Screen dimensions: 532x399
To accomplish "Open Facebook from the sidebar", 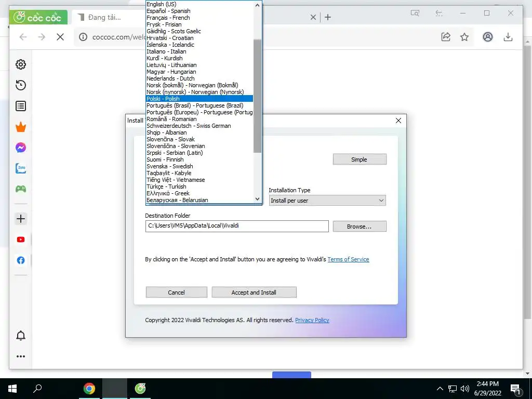I will pyautogui.click(x=21, y=260).
